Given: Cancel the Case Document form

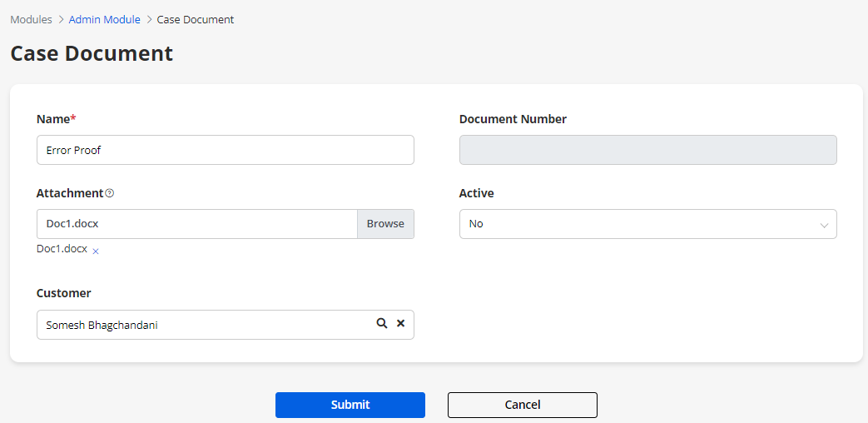Looking at the screenshot, I should coord(522,405).
